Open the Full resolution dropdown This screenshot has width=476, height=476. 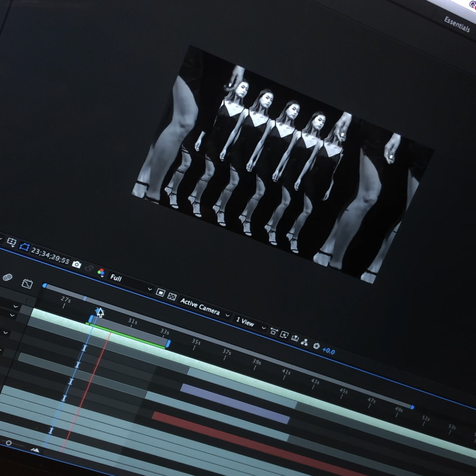pyautogui.click(x=131, y=283)
